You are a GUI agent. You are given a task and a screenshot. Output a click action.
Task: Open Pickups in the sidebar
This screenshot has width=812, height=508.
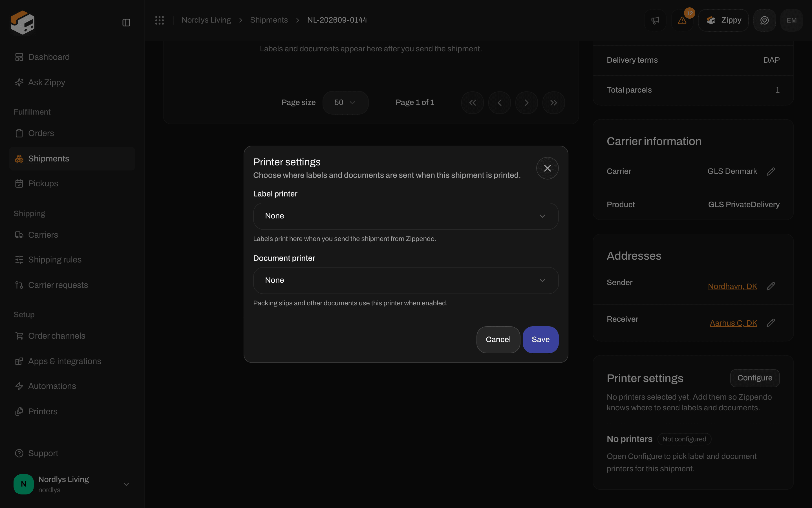tap(72, 183)
